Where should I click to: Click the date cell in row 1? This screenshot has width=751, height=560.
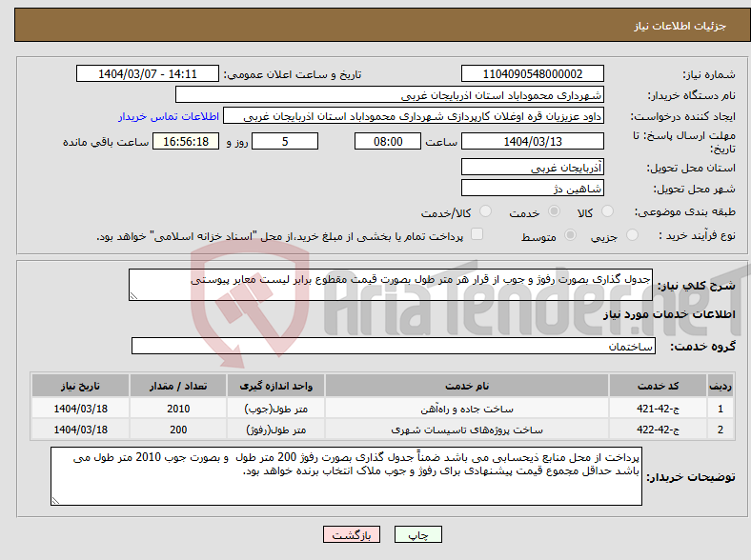click(80, 409)
